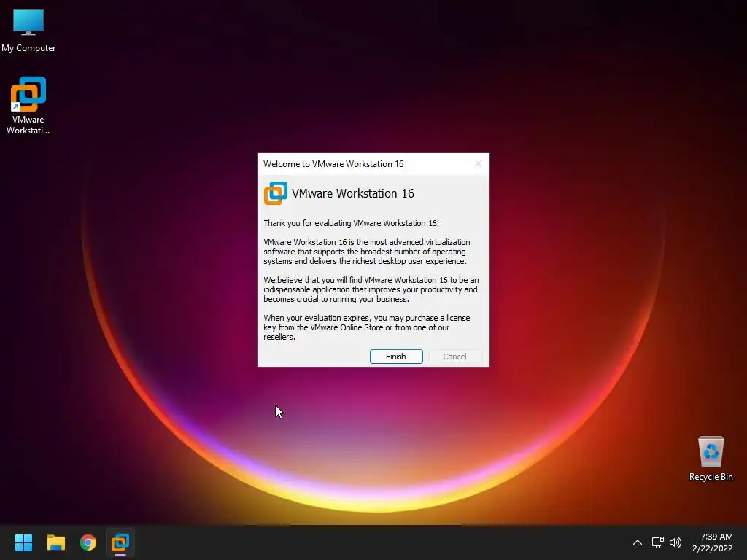Open the network status tray icon

[x=658, y=542]
